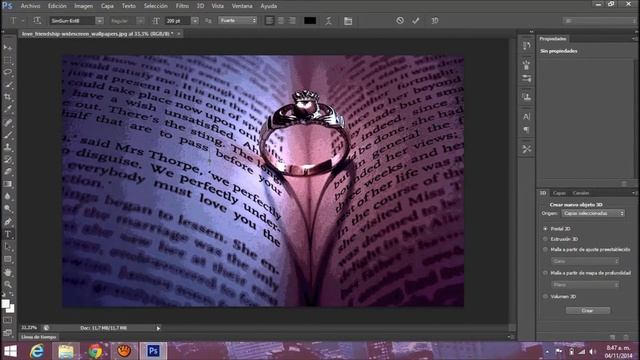The image size is (640, 360).
Task: Open the Filtro menu
Action: (182, 6)
